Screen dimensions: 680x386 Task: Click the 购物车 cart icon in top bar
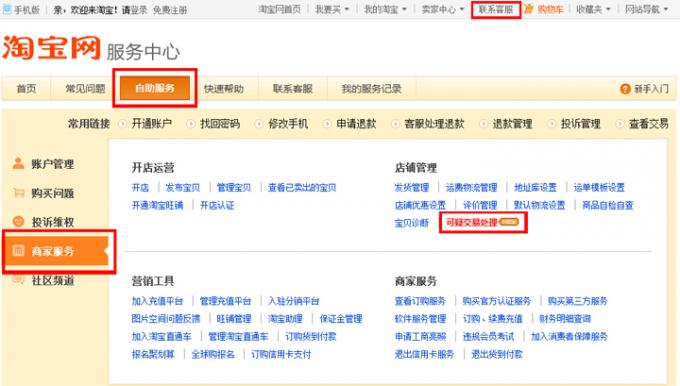(x=528, y=9)
